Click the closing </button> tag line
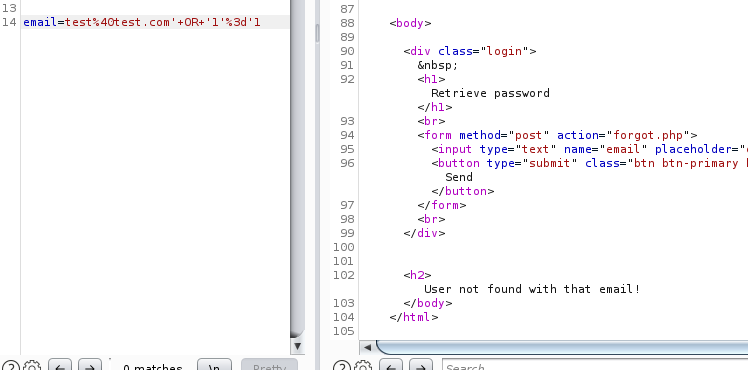 coord(463,191)
